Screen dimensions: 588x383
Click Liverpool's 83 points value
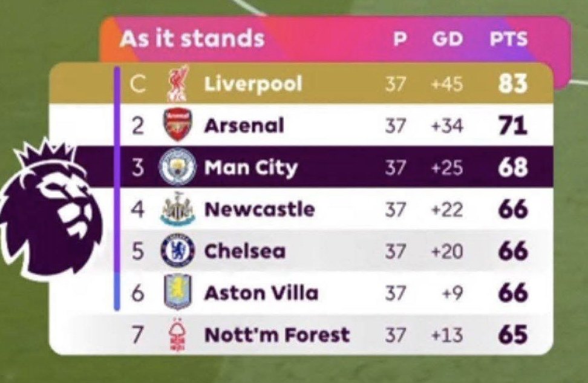(x=512, y=83)
